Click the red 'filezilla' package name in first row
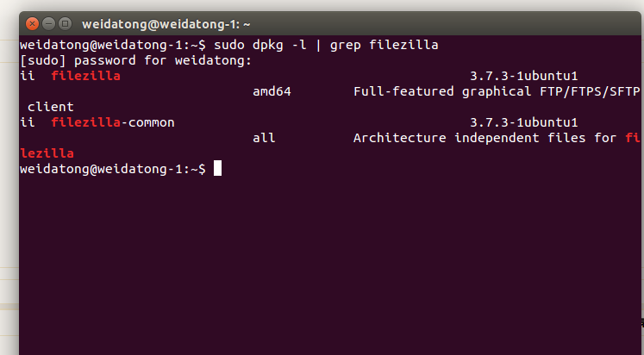This screenshot has width=644, height=355. (x=86, y=76)
